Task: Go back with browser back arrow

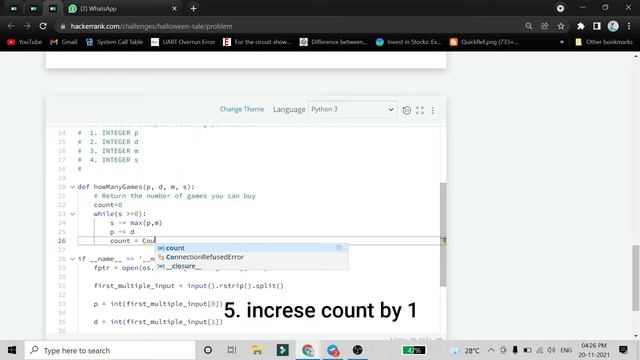Action: tap(11, 26)
